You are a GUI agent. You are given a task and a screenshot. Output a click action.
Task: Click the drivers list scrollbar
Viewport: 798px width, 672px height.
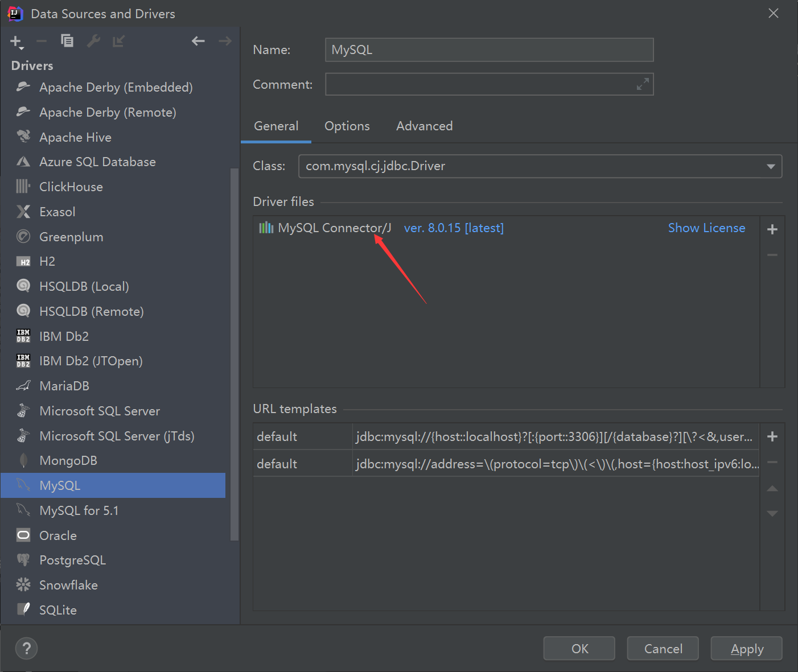pyautogui.click(x=234, y=354)
